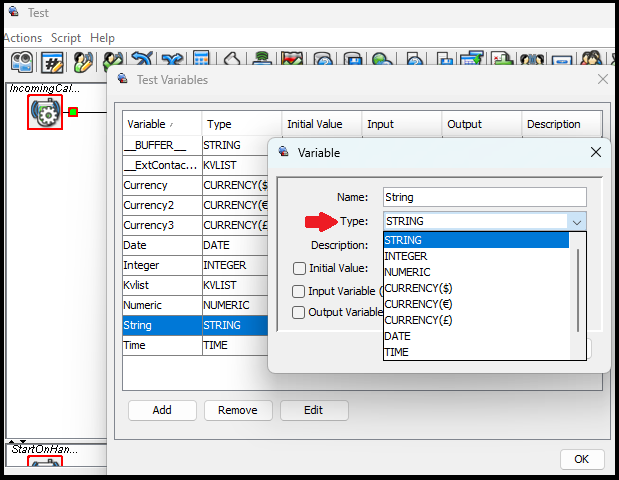Click the document with floppy disk icon

click(x=445, y=59)
